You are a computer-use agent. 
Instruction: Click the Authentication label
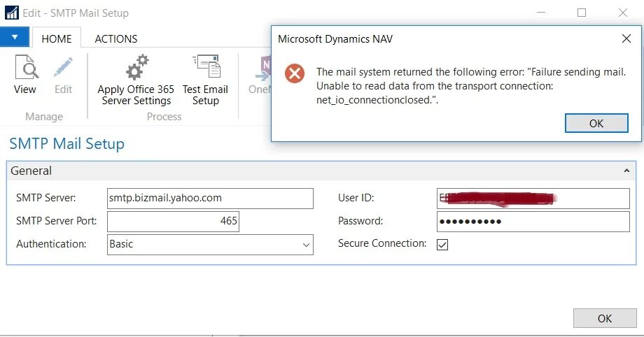point(51,244)
